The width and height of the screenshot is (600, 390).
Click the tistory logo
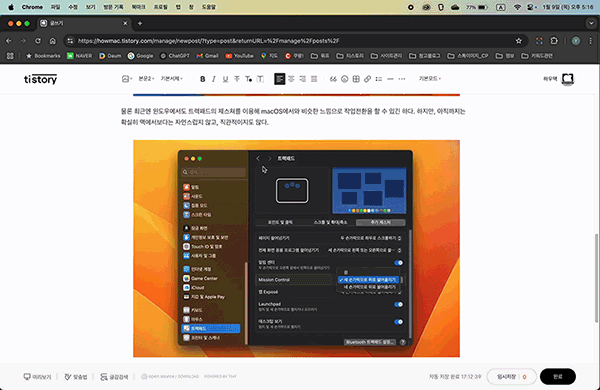pos(41,79)
